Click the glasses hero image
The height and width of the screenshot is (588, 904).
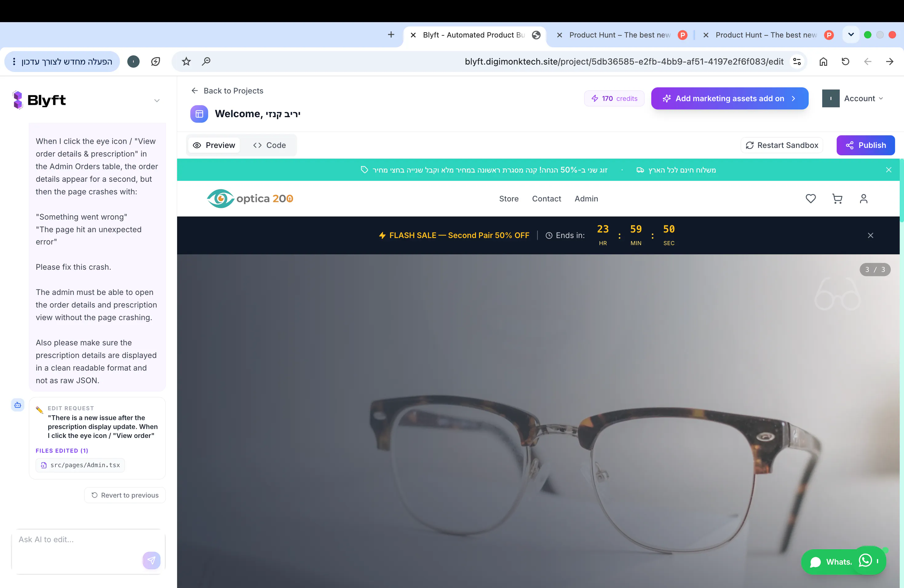click(538, 421)
